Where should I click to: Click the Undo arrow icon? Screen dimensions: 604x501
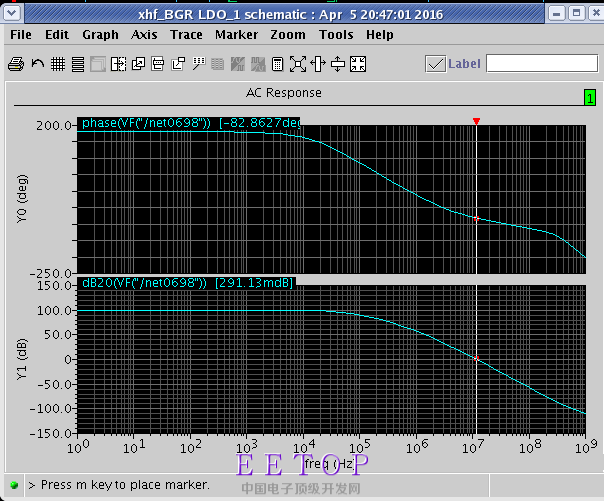click(37, 64)
